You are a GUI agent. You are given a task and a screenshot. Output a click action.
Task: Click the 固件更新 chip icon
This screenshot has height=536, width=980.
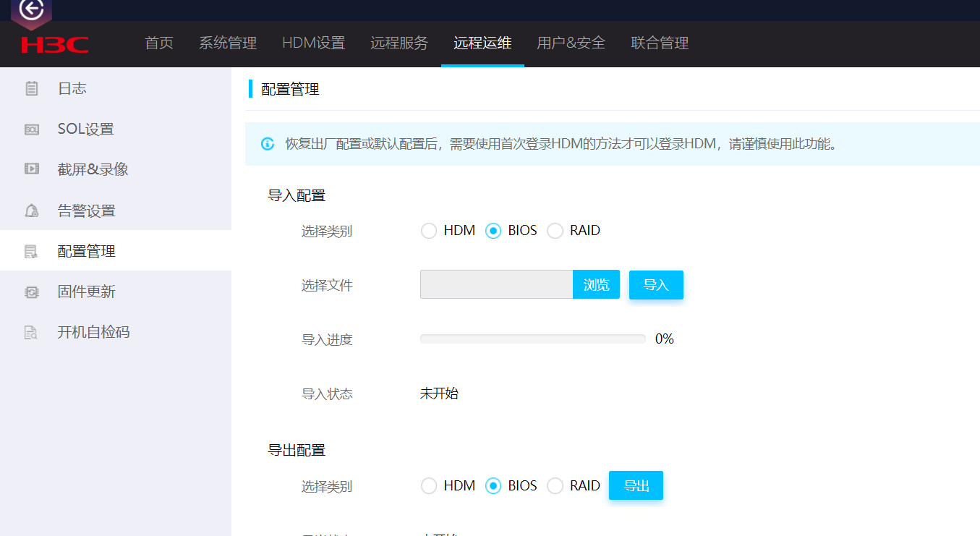(31, 292)
